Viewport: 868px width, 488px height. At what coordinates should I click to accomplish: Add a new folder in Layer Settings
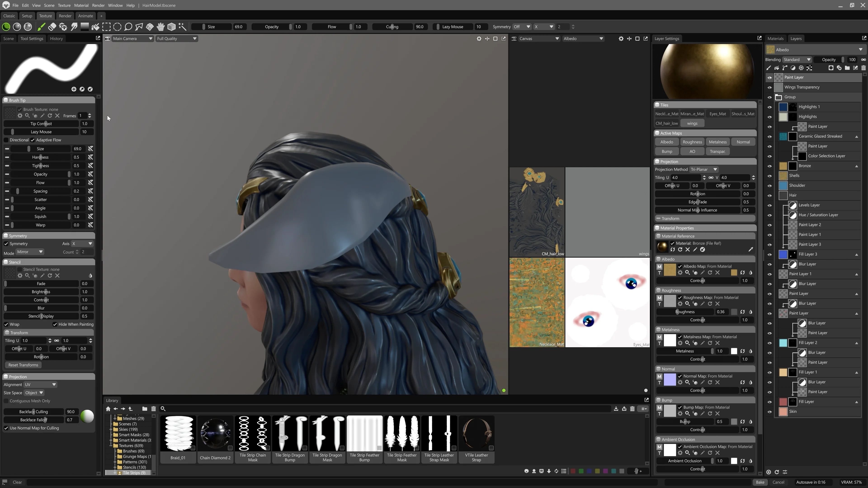point(847,68)
